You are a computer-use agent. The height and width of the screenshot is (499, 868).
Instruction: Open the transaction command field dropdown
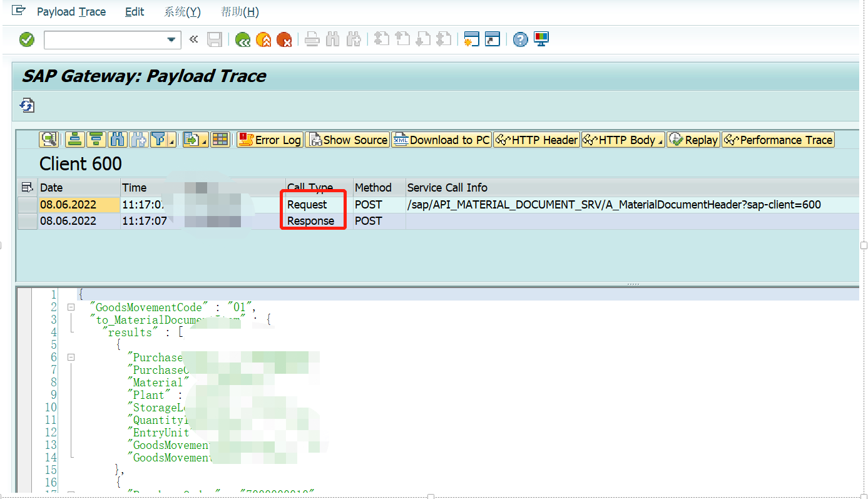click(171, 40)
